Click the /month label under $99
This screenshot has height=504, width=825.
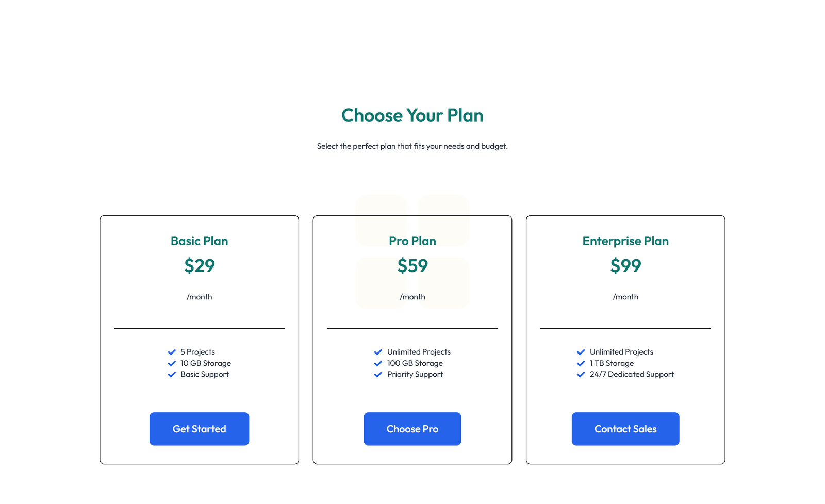[625, 297]
